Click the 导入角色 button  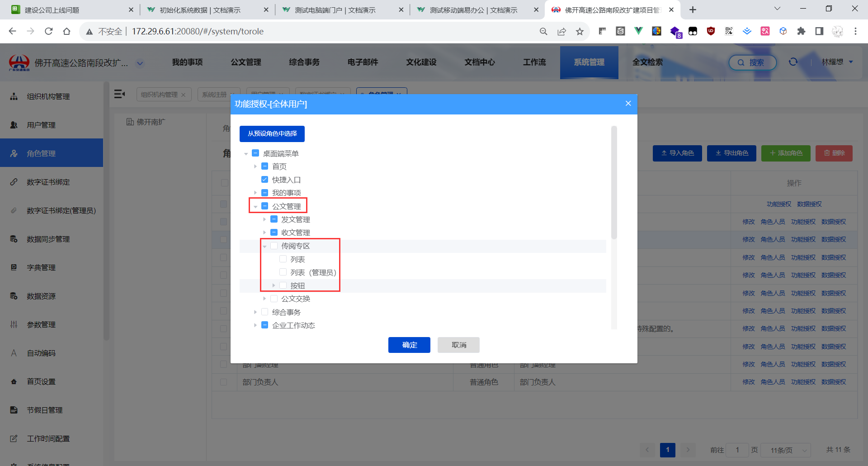click(677, 153)
